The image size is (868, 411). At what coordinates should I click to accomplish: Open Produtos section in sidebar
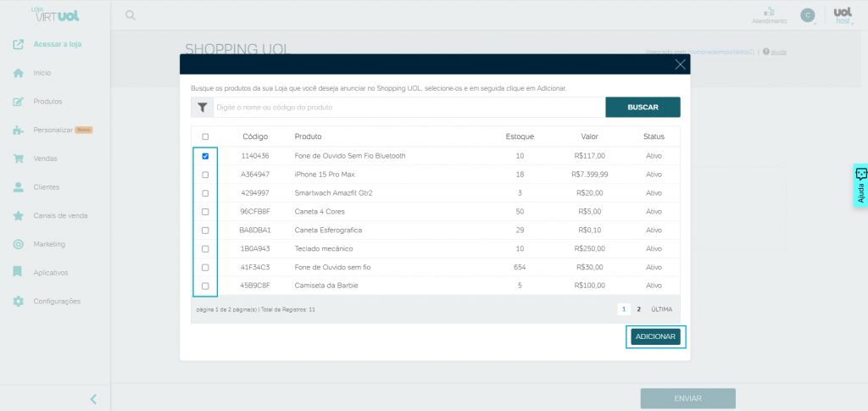point(47,102)
